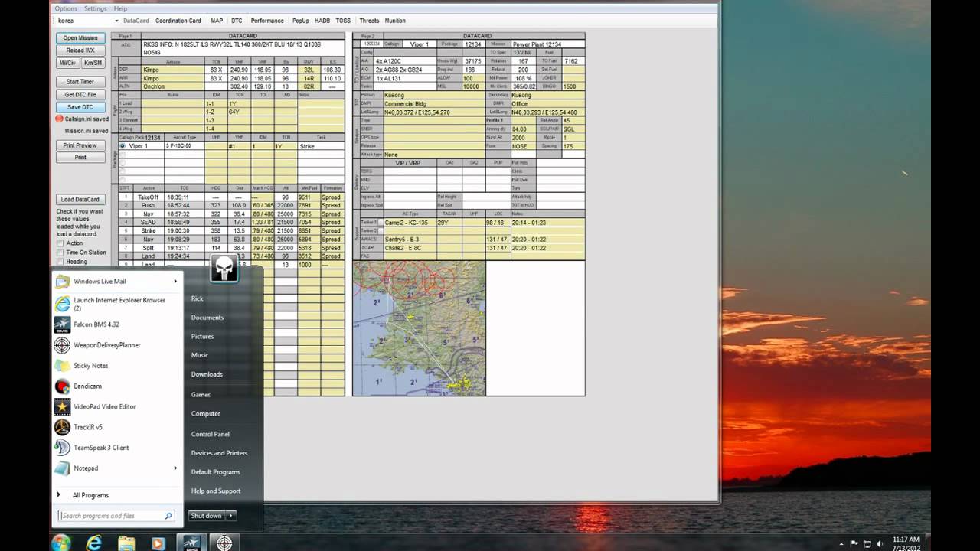The width and height of the screenshot is (980, 551).
Task: Open Control Panel from Start menu
Action: point(211,434)
